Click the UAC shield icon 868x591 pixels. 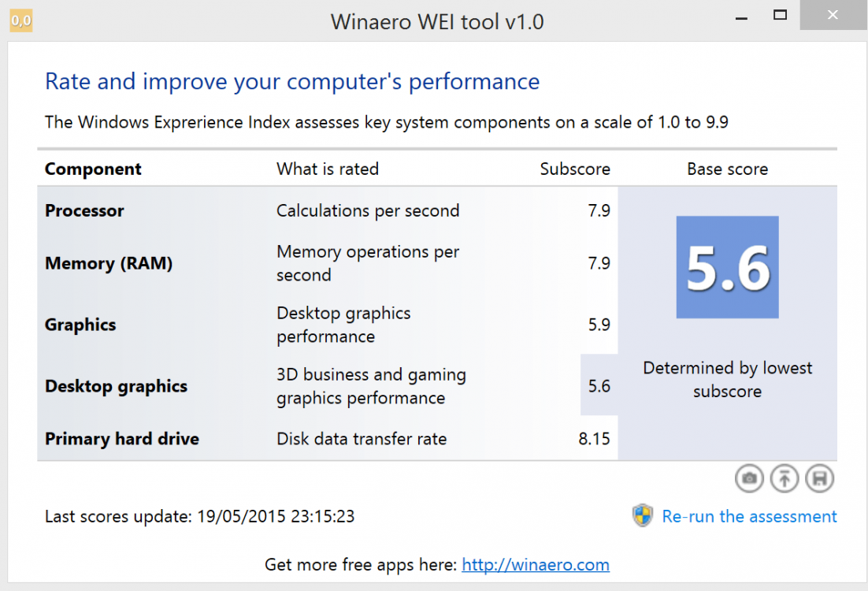coord(643,515)
